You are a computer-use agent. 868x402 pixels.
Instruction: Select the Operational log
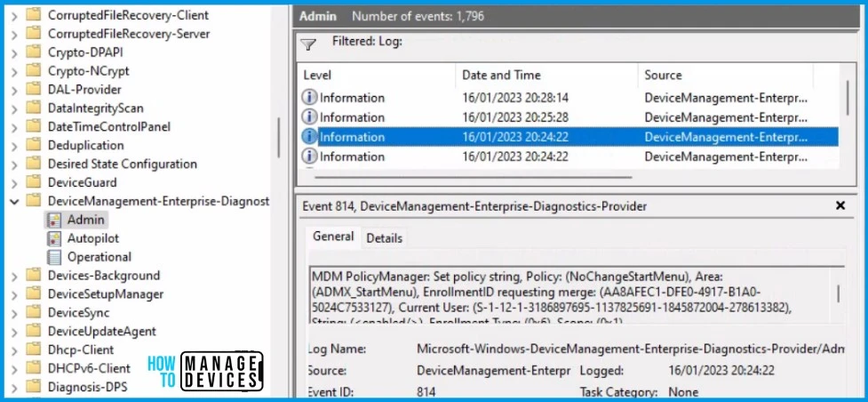pos(100,257)
